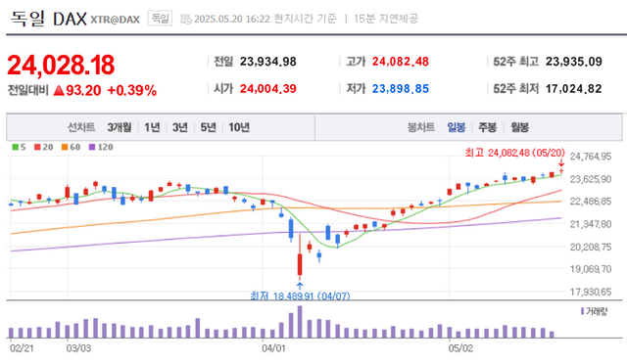Screen dimensions: 627x364
Task: Click the red 20-day moving average swatch
Action: coord(37,147)
